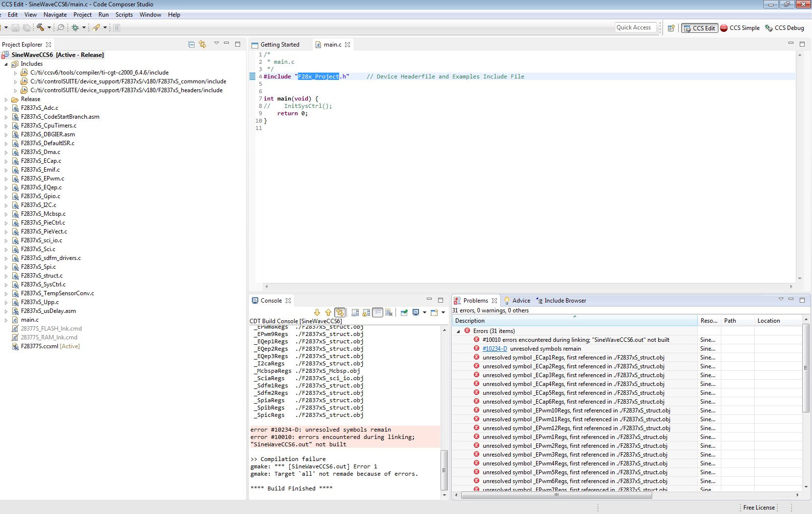Collapse the Includes folder
Image resolution: width=812 pixels, height=514 pixels.
point(6,64)
